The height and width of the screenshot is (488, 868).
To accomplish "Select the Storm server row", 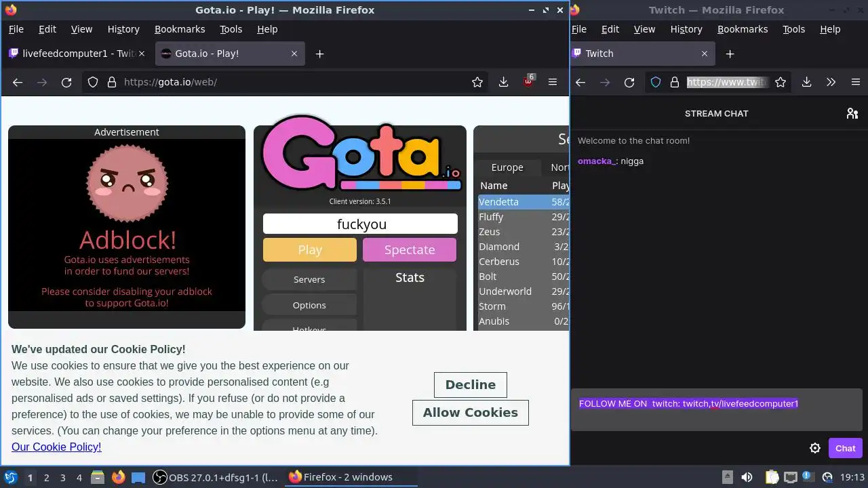I will [x=524, y=306].
